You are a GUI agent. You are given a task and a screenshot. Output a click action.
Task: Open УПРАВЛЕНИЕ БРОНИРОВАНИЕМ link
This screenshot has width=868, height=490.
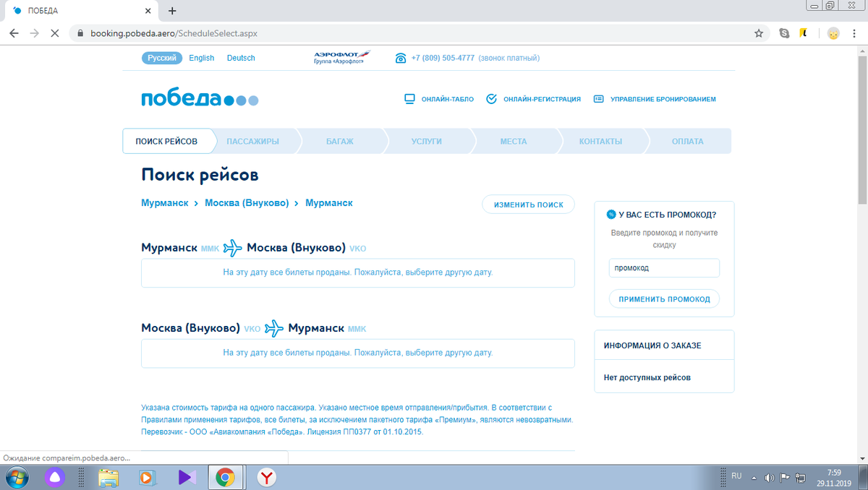[x=663, y=99]
